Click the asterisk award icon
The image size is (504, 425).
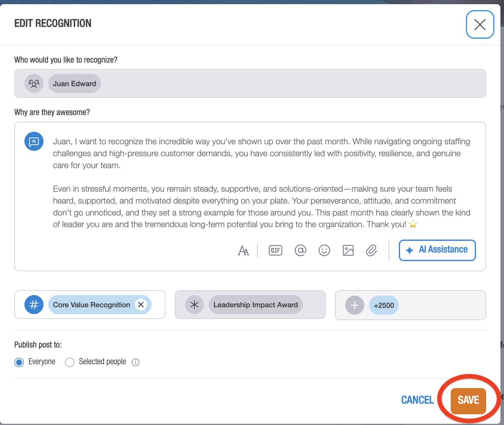(195, 305)
